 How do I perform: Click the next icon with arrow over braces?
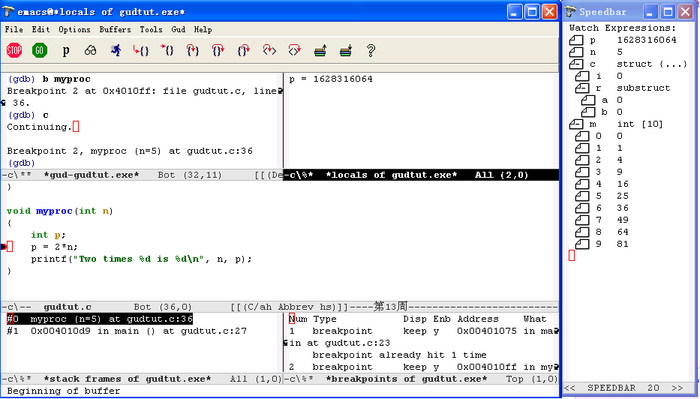coord(218,50)
